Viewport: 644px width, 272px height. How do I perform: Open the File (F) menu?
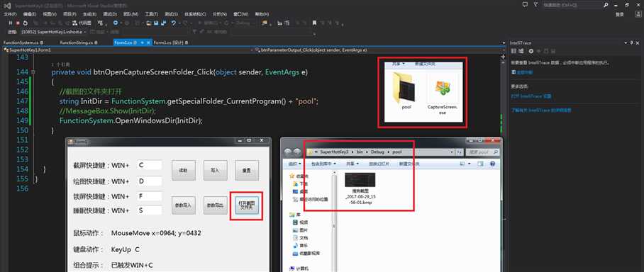[10, 14]
